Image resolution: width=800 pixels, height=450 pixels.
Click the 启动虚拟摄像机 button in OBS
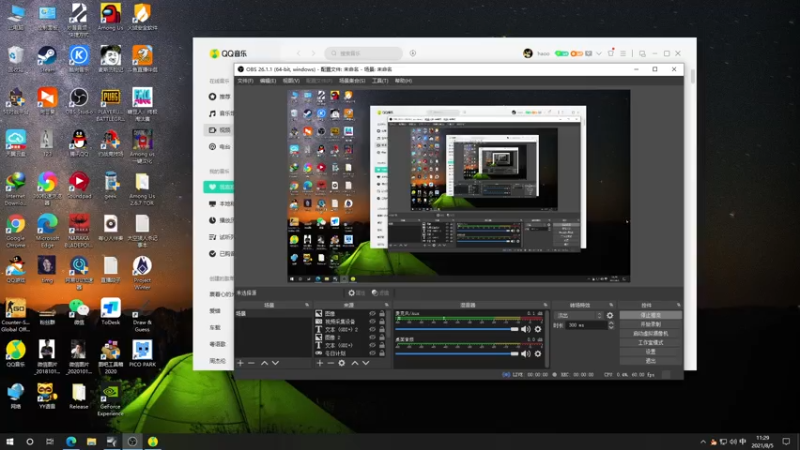[651, 334]
